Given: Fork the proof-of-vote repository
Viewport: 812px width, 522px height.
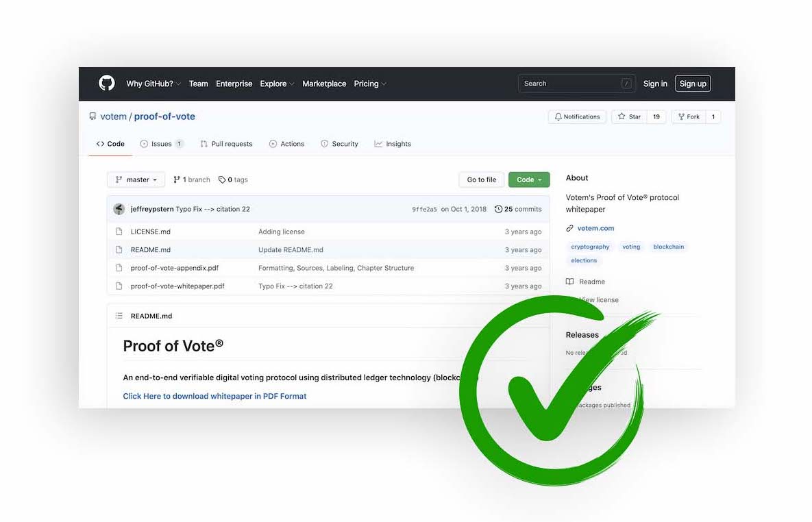Looking at the screenshot, I should pyautogui.click(x=688, y=116).
